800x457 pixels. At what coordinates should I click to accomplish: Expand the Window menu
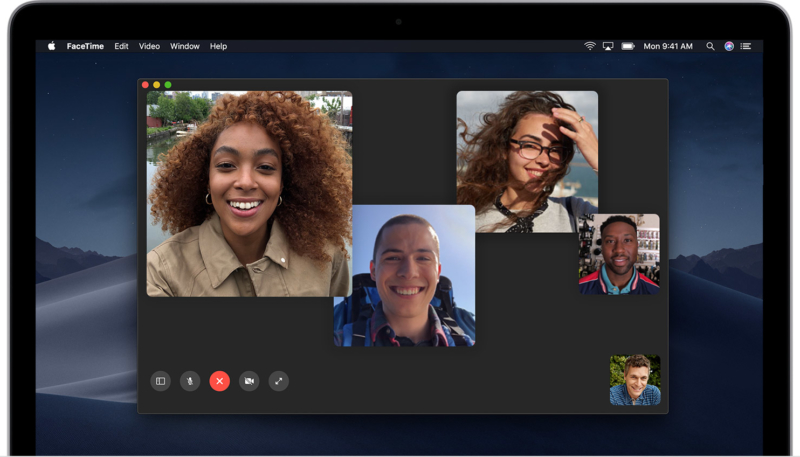pos(184,46)
